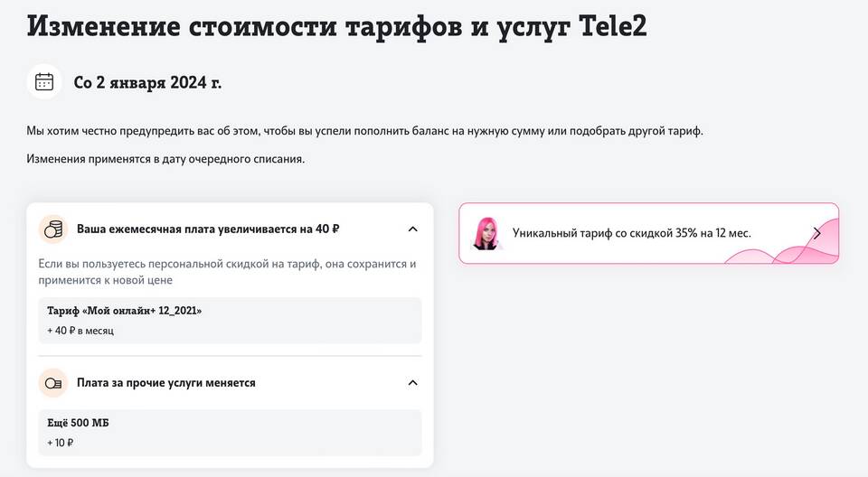
Task: Click 'Ваша ежемесячная плата увеличивается' header
Action: (208, 229)
